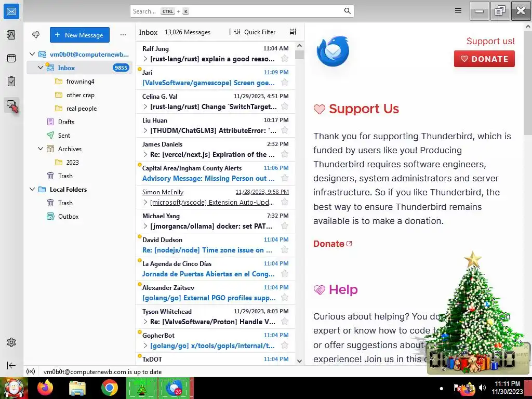Open folder pane options ellipsis
Viewport: 532px width, 399px height.
tap(123, 35)
